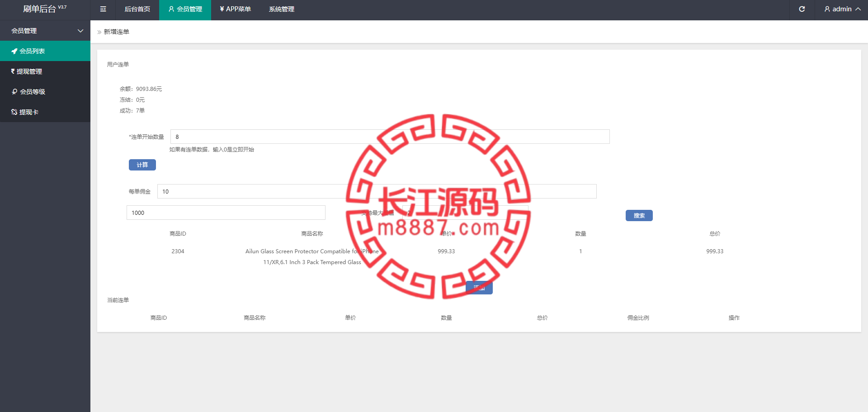This screenshot has height=412, width=868.
Task: Open the 后台首页 tab
Action: pos(137,9)
